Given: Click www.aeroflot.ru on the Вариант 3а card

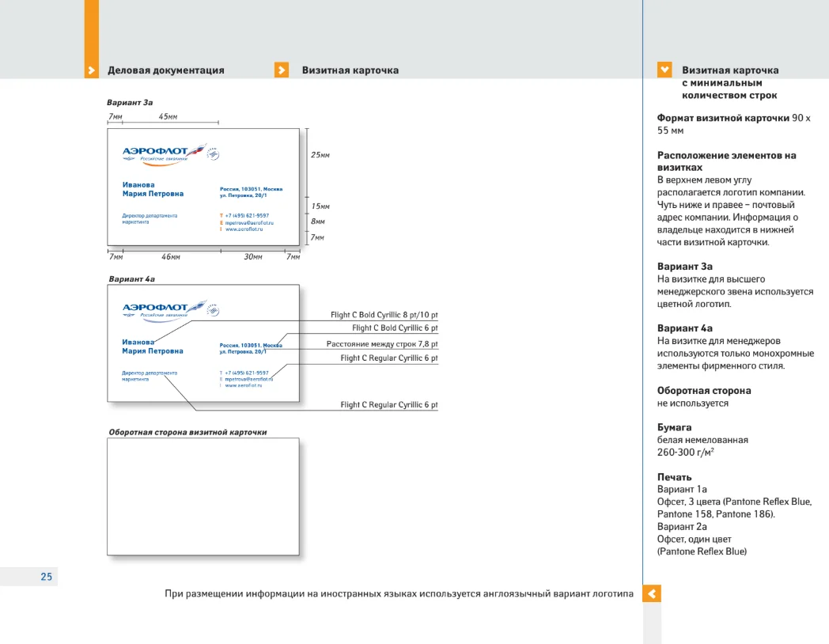Looking at the screenshot, I should (x=244, y=229).
